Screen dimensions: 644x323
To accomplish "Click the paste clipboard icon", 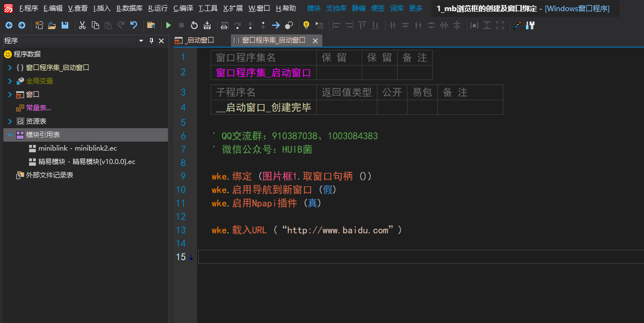I will click(x=108, y=25).
